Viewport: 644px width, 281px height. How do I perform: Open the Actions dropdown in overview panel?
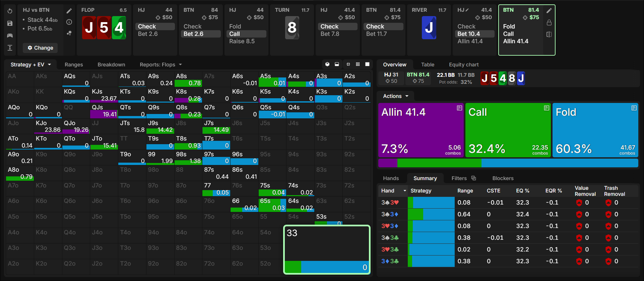(x=396, y=96)
